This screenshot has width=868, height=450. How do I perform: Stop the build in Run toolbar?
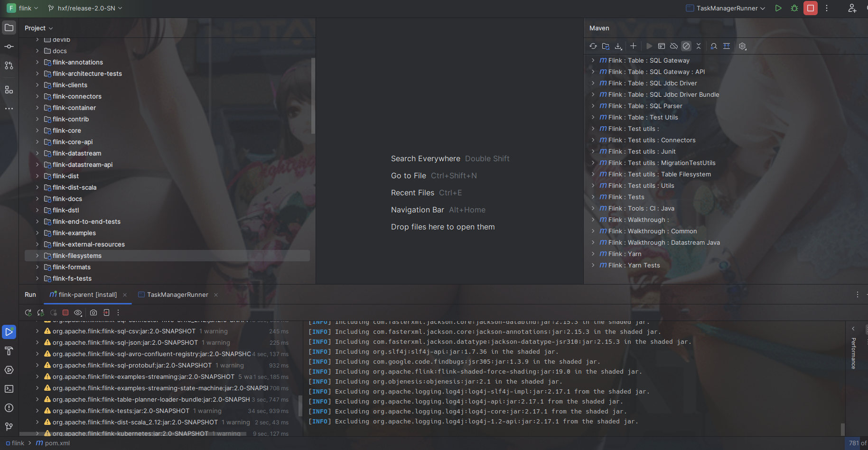65,312
